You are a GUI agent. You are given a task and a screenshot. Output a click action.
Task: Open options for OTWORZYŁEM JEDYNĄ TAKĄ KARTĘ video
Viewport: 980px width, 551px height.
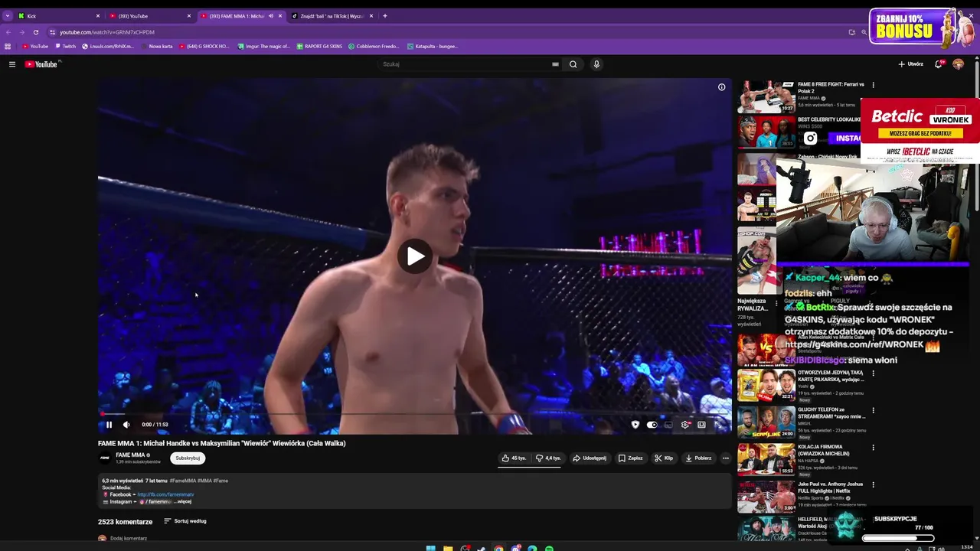(x=873, y=373)
